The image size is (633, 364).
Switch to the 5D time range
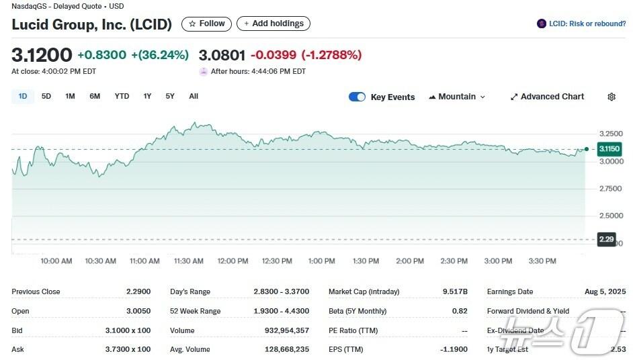(46, 96)
